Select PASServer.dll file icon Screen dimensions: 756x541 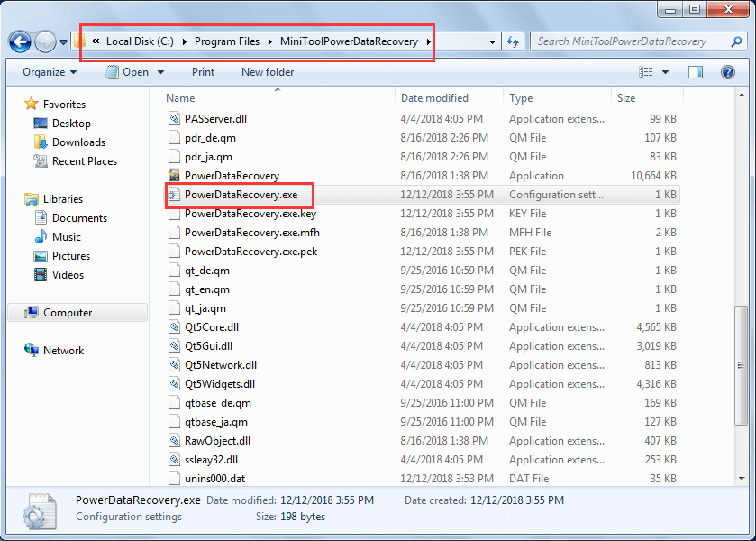pos(174,119)
